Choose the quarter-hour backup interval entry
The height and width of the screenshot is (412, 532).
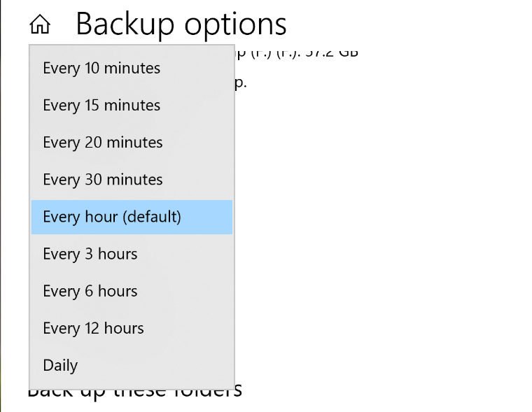pos(101,106)
